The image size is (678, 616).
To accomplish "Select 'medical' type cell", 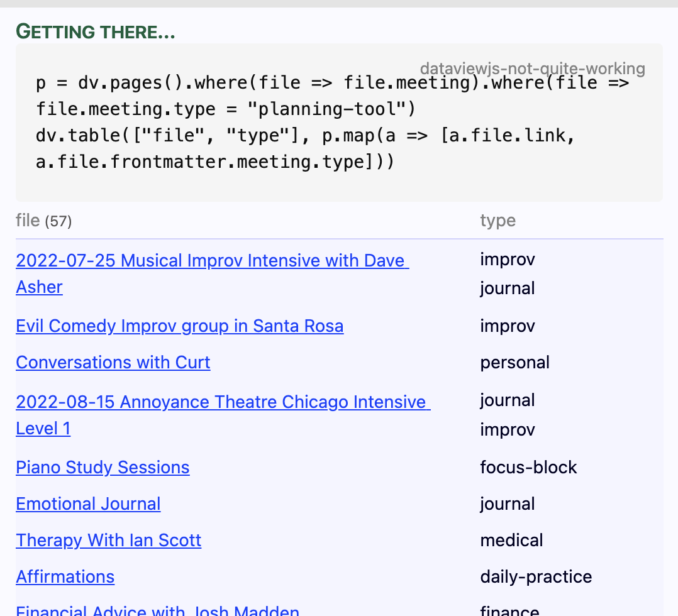I will 511,541.
